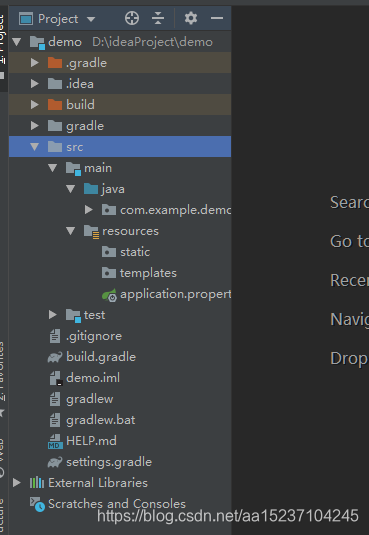Screen dimensions: 369x535
Task: Expand the test folder arrow
Action: 53,315
